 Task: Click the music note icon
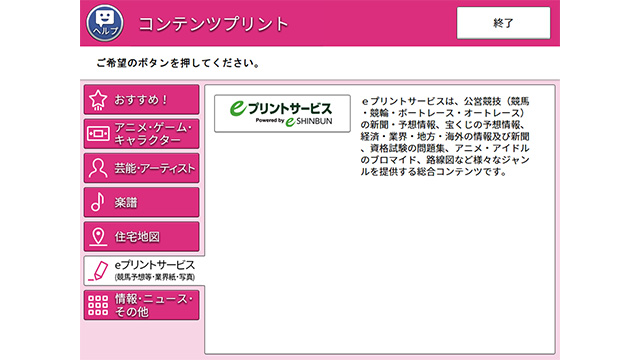98,202
